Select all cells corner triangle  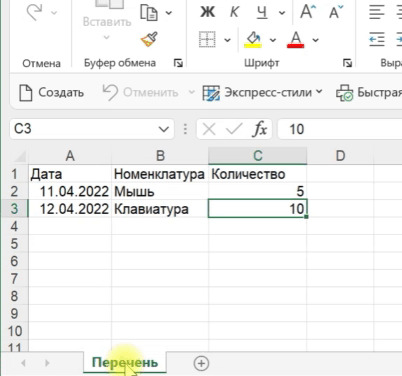click(20, 156)
